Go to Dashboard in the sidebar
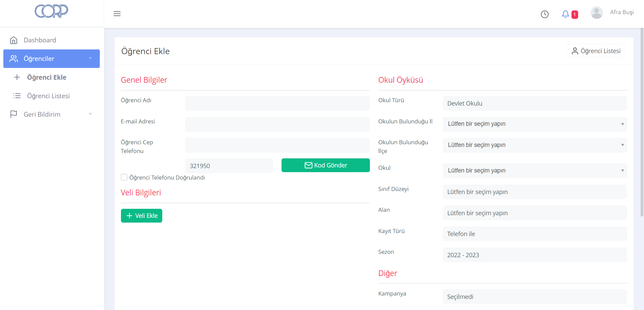 40,40
